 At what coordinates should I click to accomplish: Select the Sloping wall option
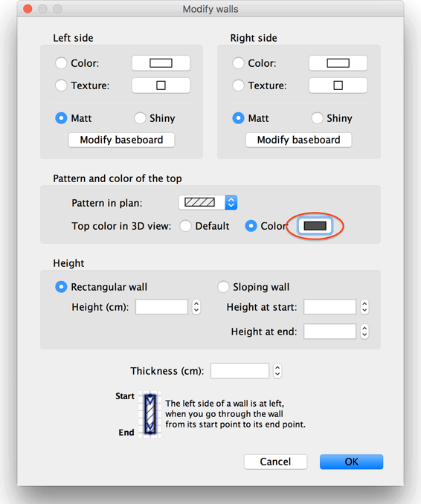223,287
